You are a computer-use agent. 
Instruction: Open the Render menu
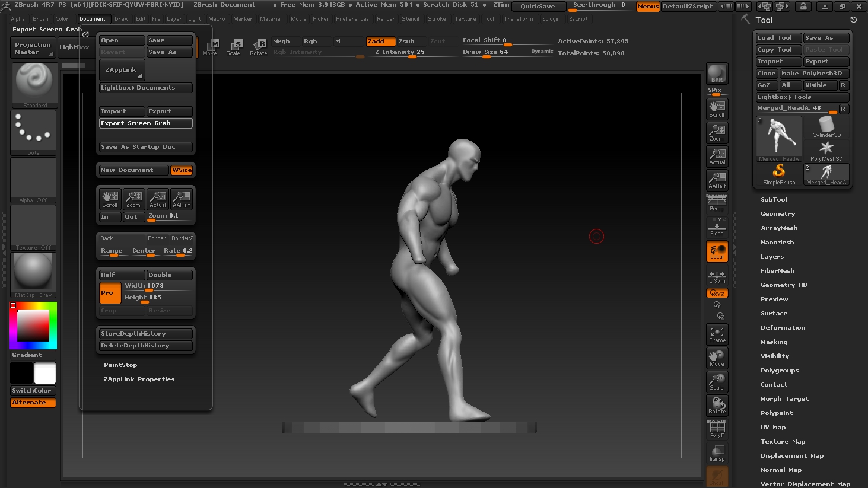click(386, 19)
